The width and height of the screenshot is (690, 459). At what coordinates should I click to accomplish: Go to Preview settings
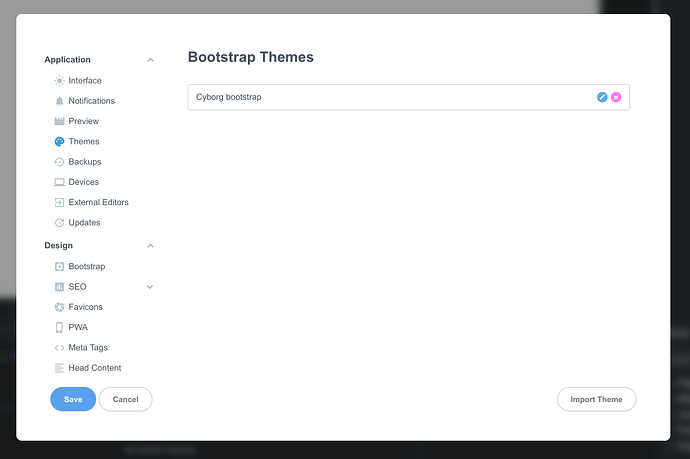tap(84, 121)
